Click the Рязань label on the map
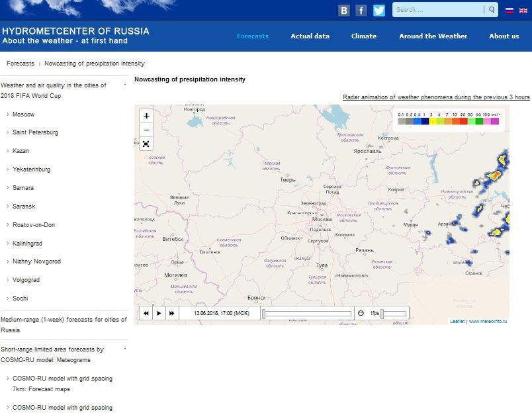This screenshot has height=415, width=532. 365,250
